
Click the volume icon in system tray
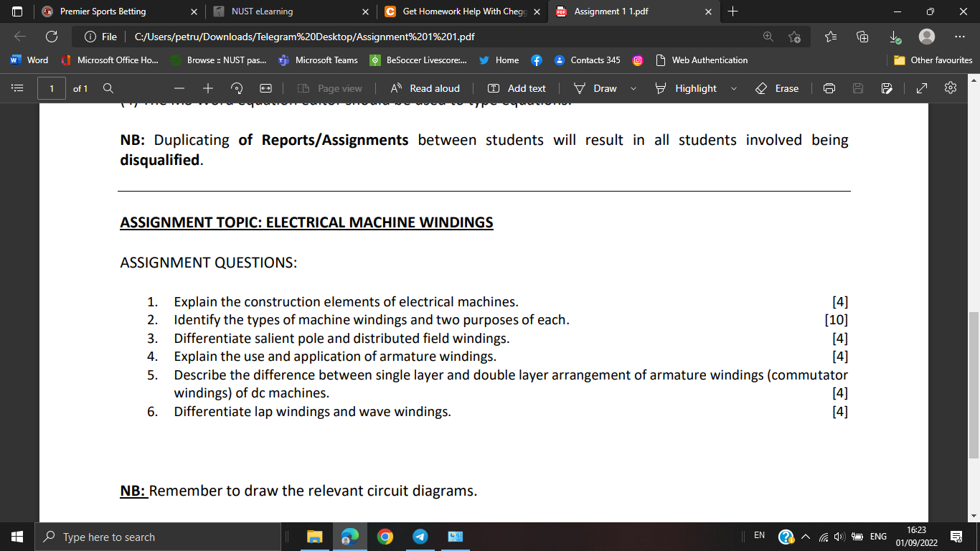click(x=839, y=537)
